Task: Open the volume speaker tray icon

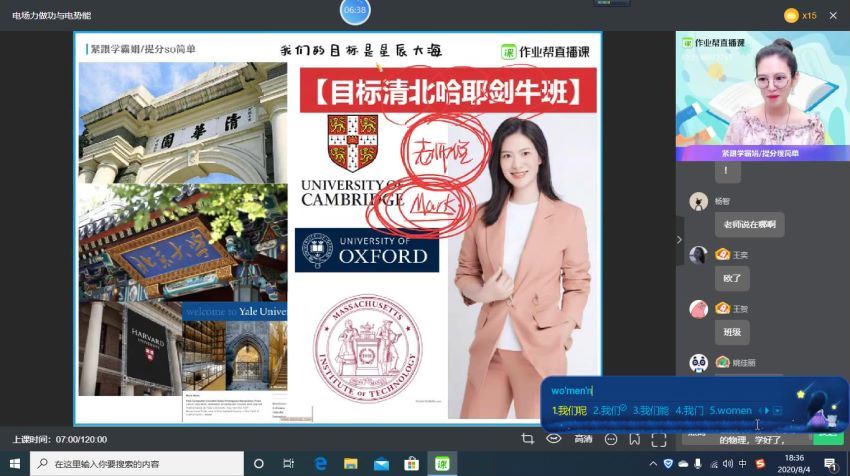Action: (x=727, y=464)
